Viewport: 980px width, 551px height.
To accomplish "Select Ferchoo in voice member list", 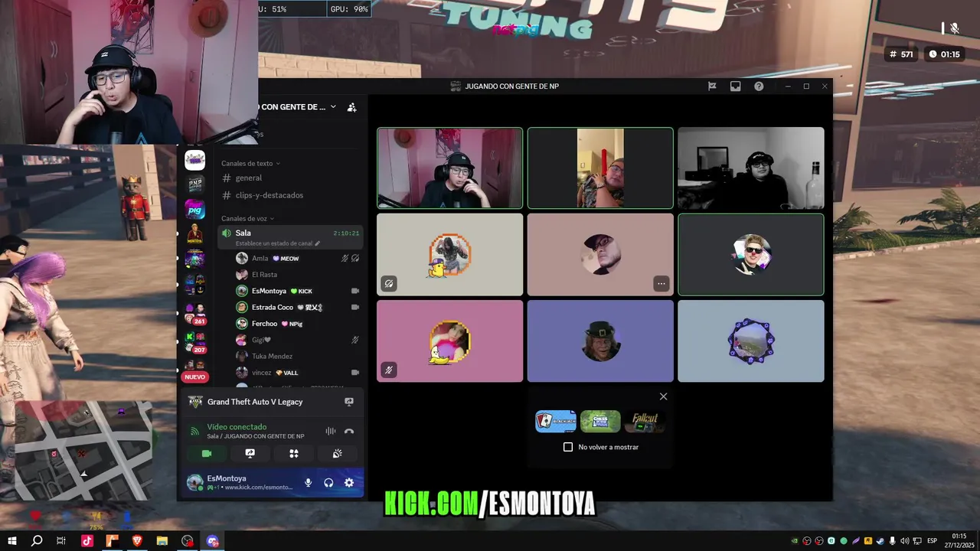I will (297, 324).
